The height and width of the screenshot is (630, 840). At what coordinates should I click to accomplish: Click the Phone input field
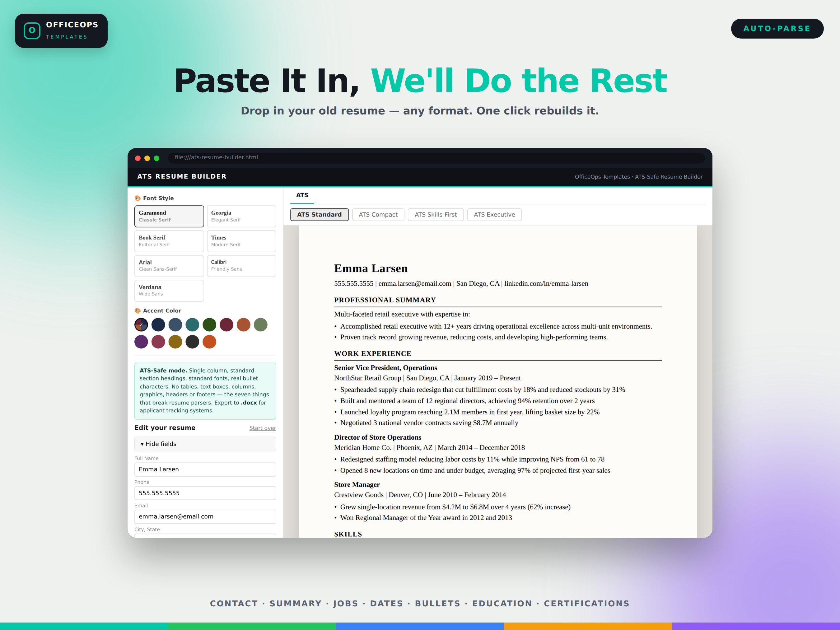click(x=205, y=493)
